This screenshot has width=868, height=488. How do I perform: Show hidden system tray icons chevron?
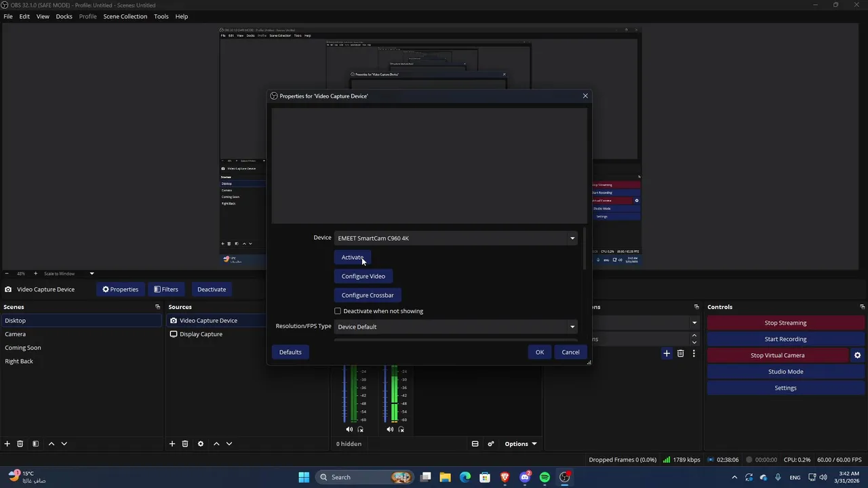(x=734, y=477)
